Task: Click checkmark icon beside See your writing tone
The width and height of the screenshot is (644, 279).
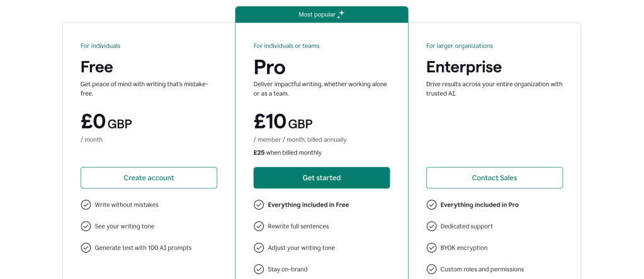Action: [86, 226]
